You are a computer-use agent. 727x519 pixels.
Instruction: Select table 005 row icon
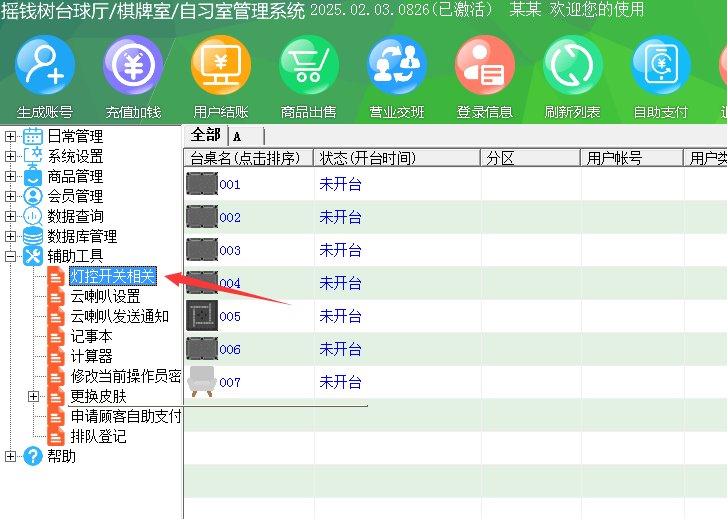[202, 316]
